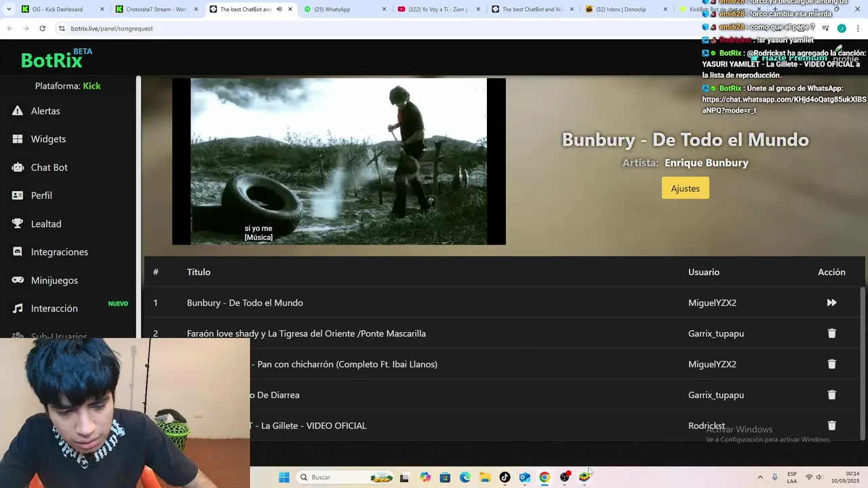The image size is (868, 488).
Task: Click the Título column header
Action: [x=199, y=272]
